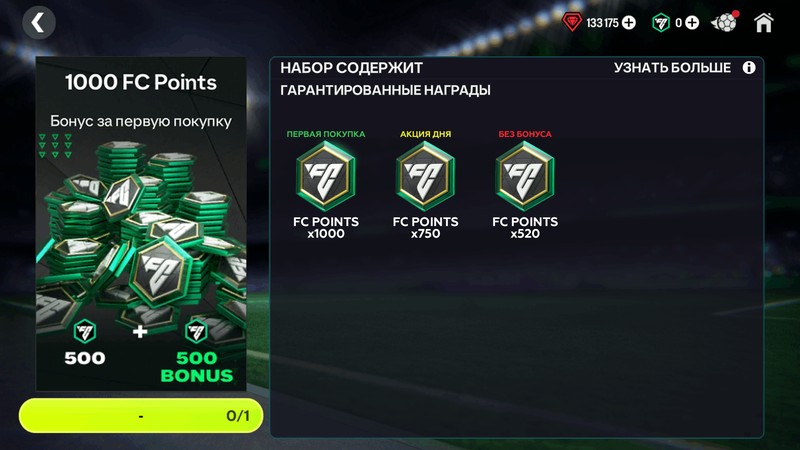Go back with the left chevron button
This screenshot has height=450, width=800.
pyautogui.click(x=39, y=23)
